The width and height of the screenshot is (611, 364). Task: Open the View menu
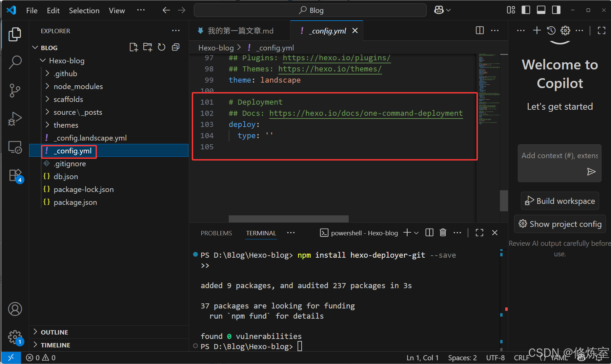117,10
